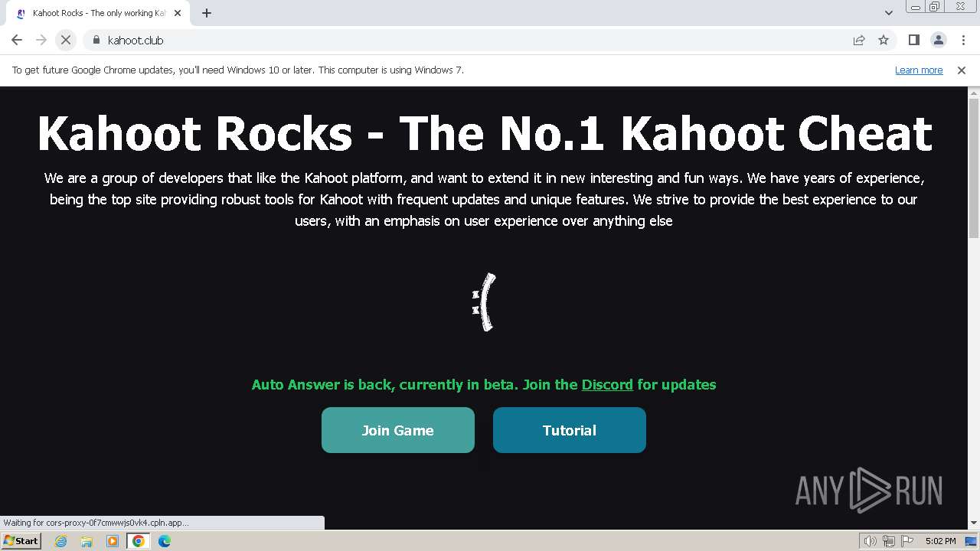Expand the tab search dropdown
This screenshot has width=980, height=551.
[888, 13]
